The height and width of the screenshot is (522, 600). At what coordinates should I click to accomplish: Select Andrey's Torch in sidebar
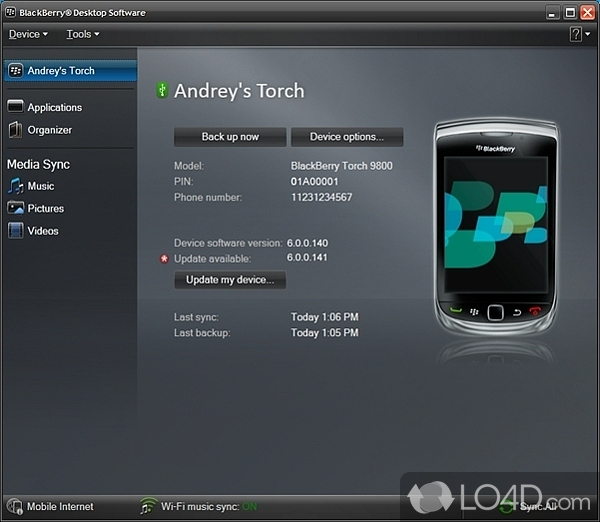[x=70, y=71]
